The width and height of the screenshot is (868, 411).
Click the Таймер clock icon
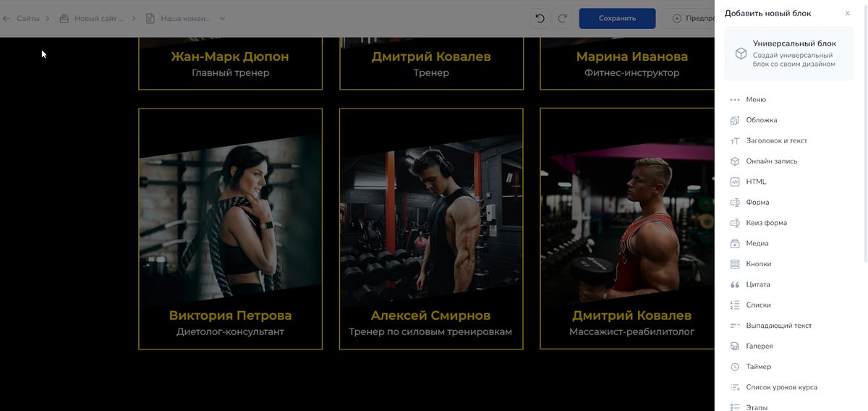coord(735,367)
